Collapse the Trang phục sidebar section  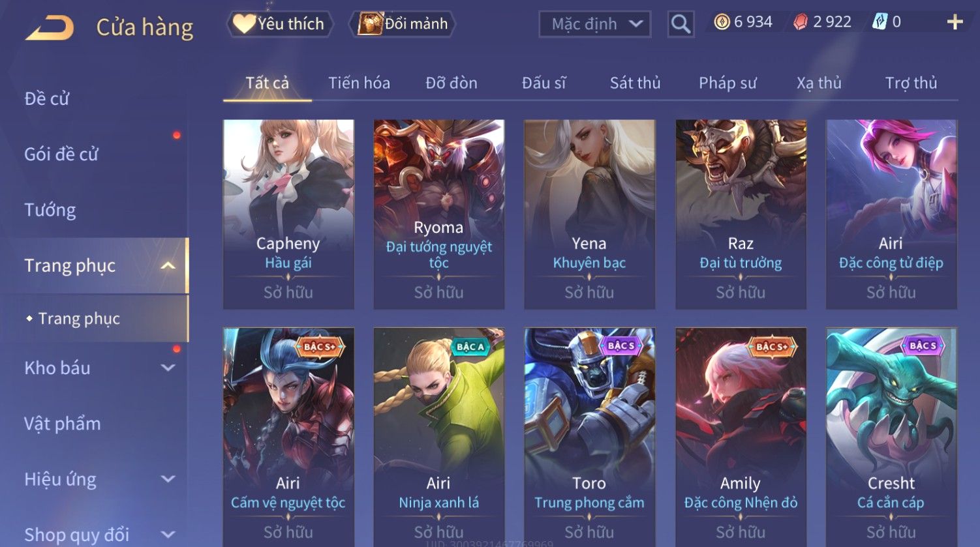click(x=168, y=265)
